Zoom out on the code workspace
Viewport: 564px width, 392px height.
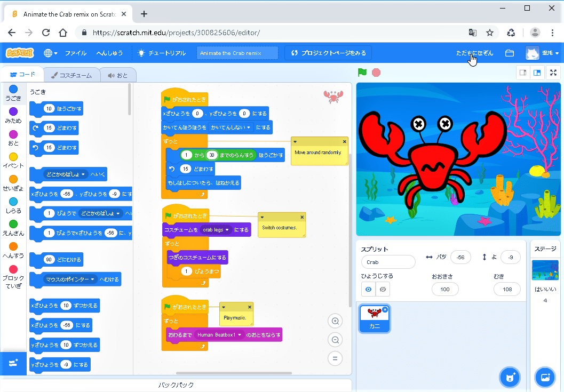[x=335, y=340]
